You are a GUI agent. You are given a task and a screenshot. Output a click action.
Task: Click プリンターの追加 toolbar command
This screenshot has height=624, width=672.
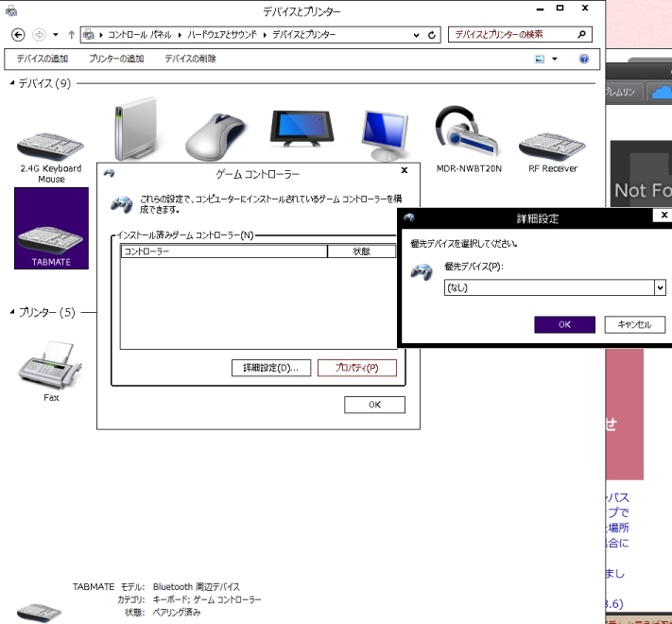tap(116, 59)
